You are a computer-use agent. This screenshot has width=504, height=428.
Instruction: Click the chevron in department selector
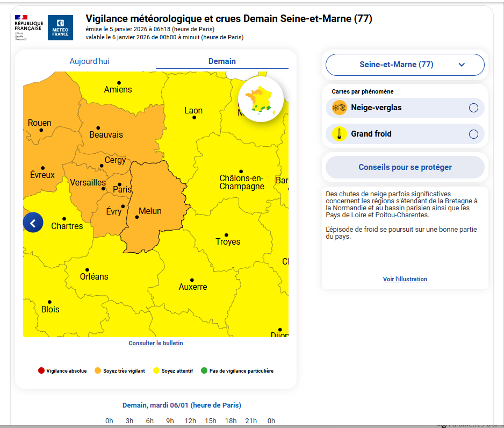pos(462,65)
